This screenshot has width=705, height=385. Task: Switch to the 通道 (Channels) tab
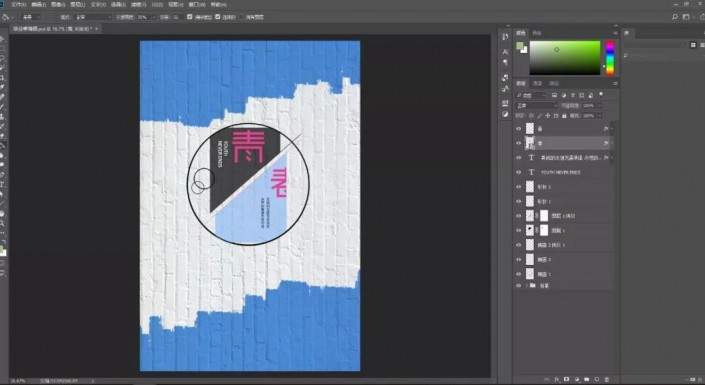pyautogui.click(x=538, y=83)
